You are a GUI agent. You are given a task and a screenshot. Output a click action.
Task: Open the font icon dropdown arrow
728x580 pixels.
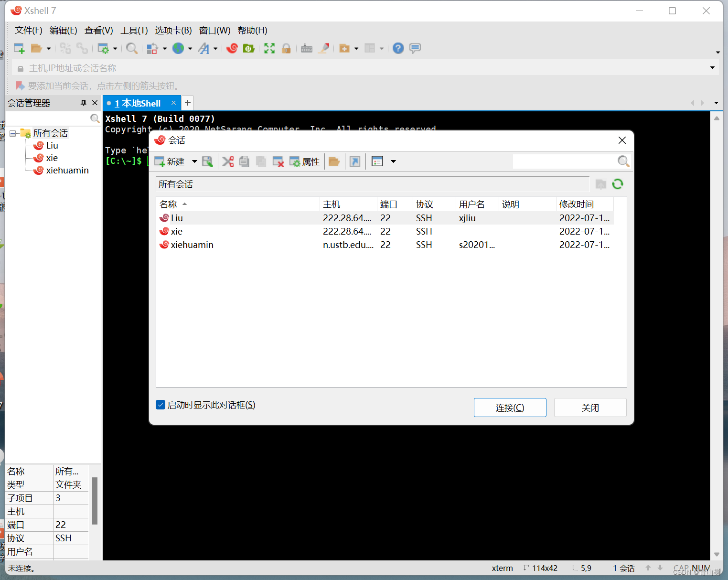[x=215, y=49]
